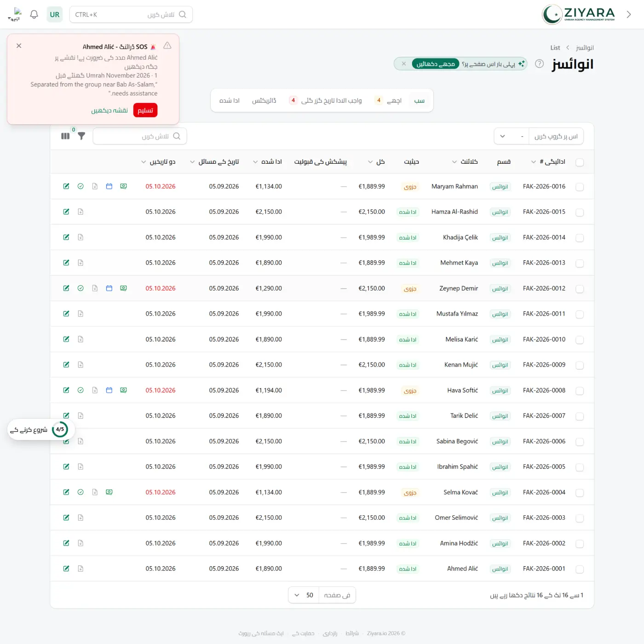Click the forward chevron beside the Ziyara logo

629,15
